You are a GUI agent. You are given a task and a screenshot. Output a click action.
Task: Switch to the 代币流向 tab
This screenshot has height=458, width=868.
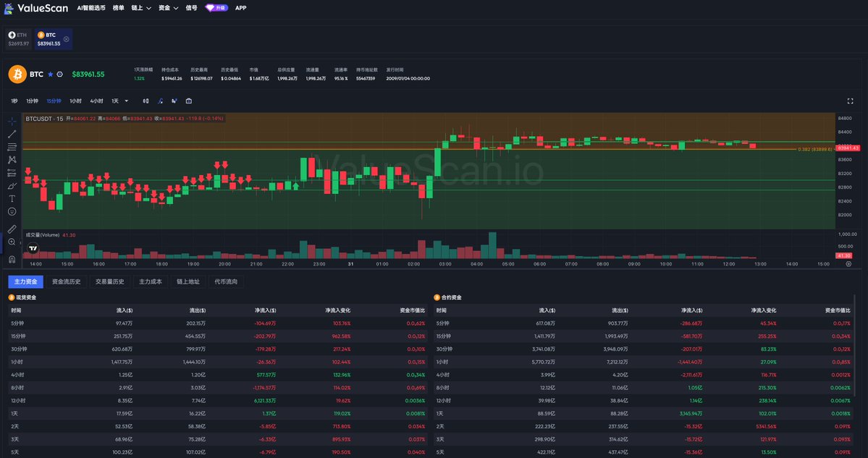point(226,281)
